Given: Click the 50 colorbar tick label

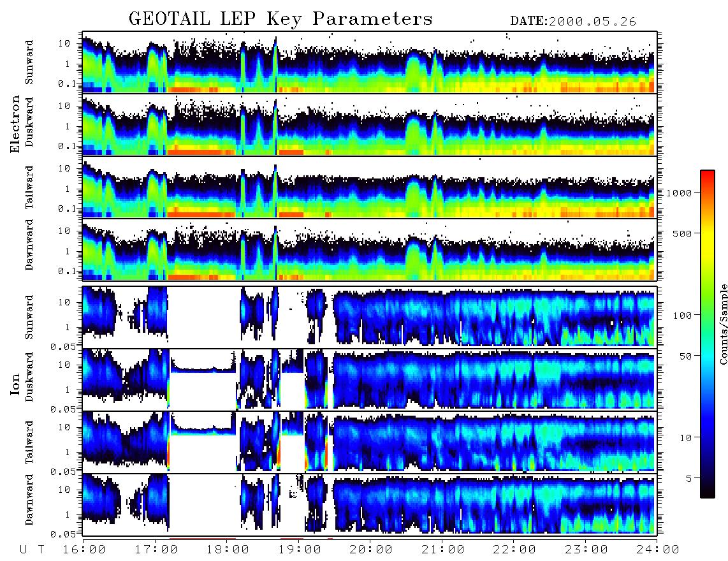Looking at the screenshot, I should 685,356.
